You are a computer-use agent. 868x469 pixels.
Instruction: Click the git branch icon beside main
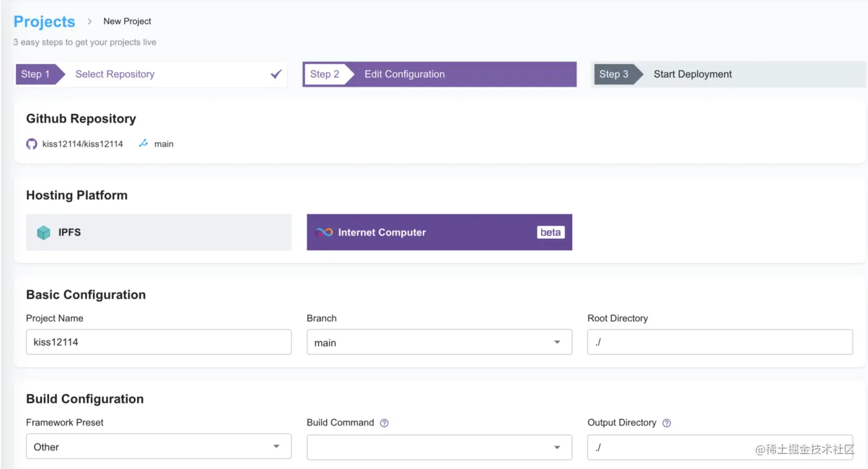pyautogui.click(x=143, y=143)
